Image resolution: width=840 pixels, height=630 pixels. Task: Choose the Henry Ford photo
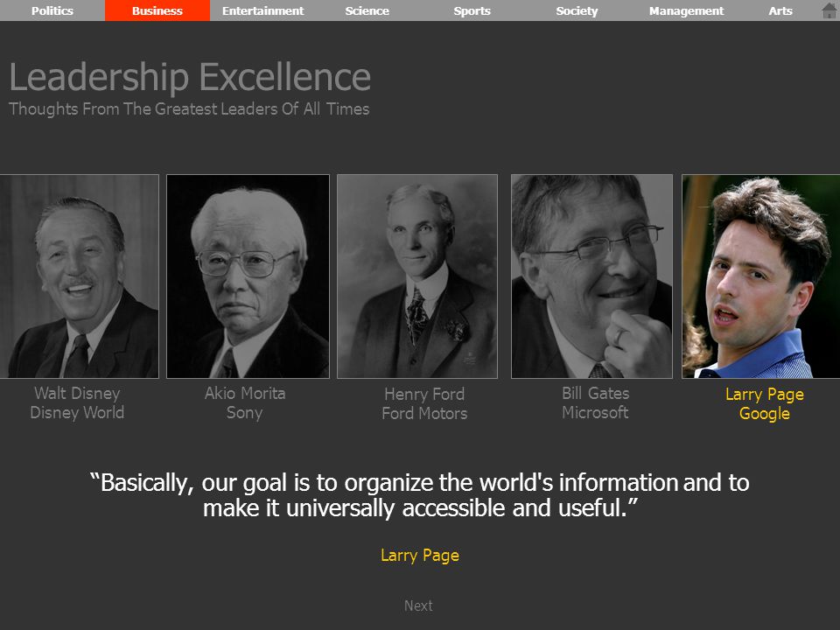417,276
